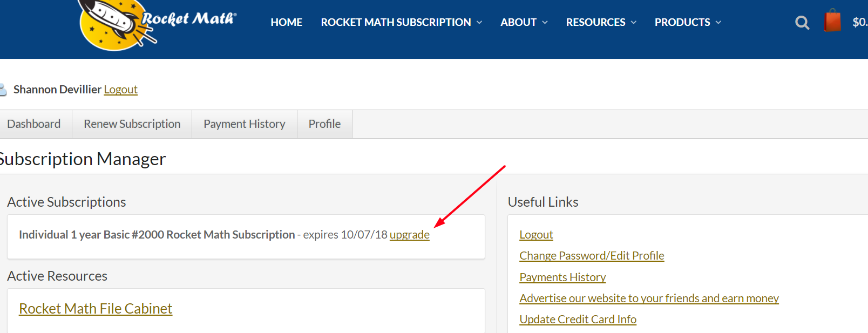Open the Resources dropdown menu
868x333 pixels.
(601, 22)
